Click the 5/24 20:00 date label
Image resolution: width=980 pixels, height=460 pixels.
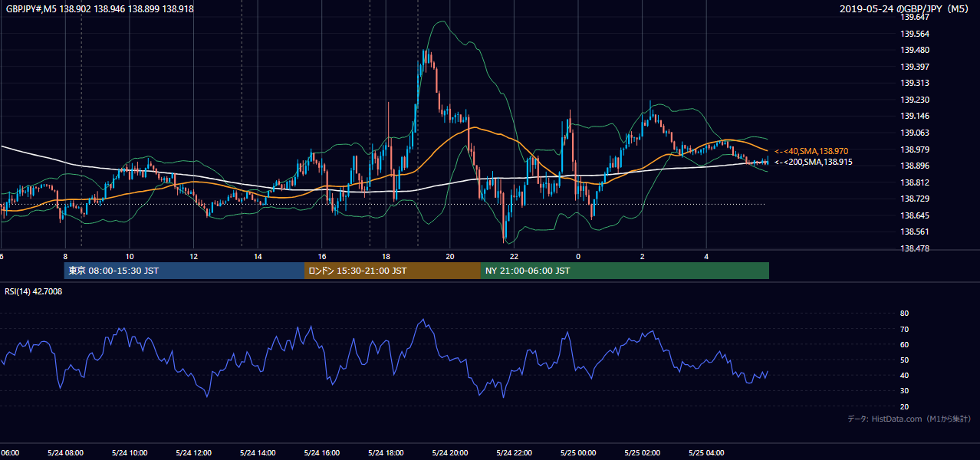pyautogui.click(x=450, y=453)
